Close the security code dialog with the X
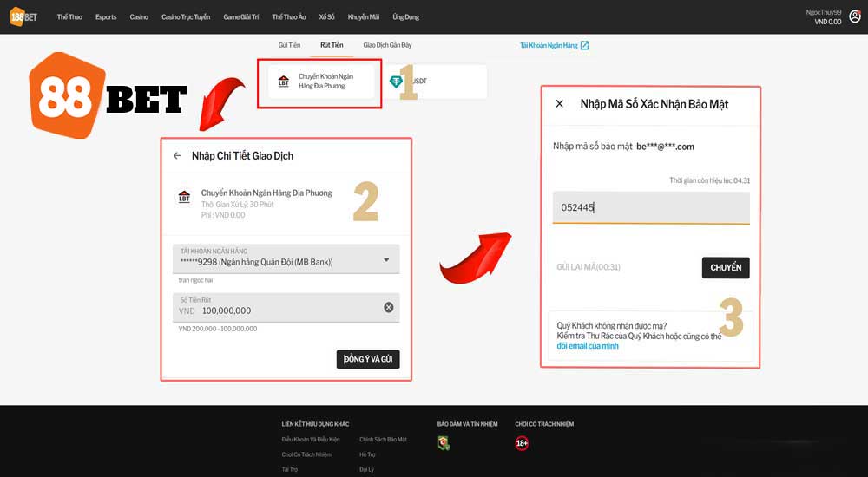The width and height of the screenshot is (868, 477). [560, 104]
